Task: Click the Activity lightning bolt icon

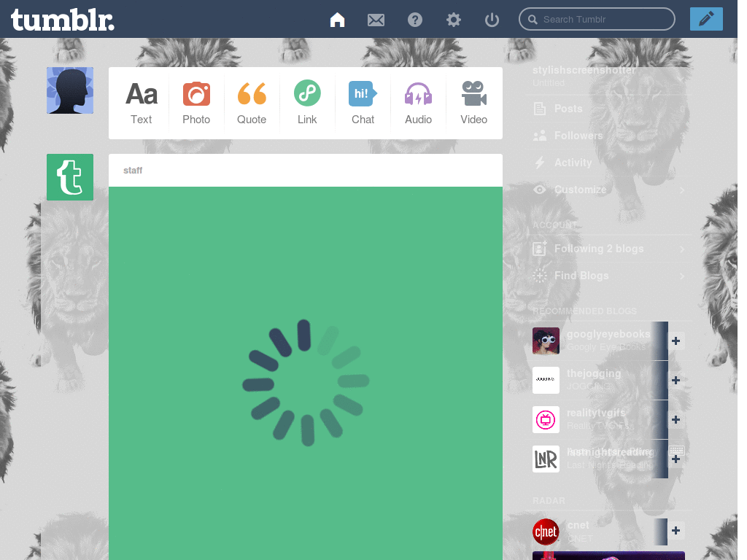Action: (x=539, y=163)
